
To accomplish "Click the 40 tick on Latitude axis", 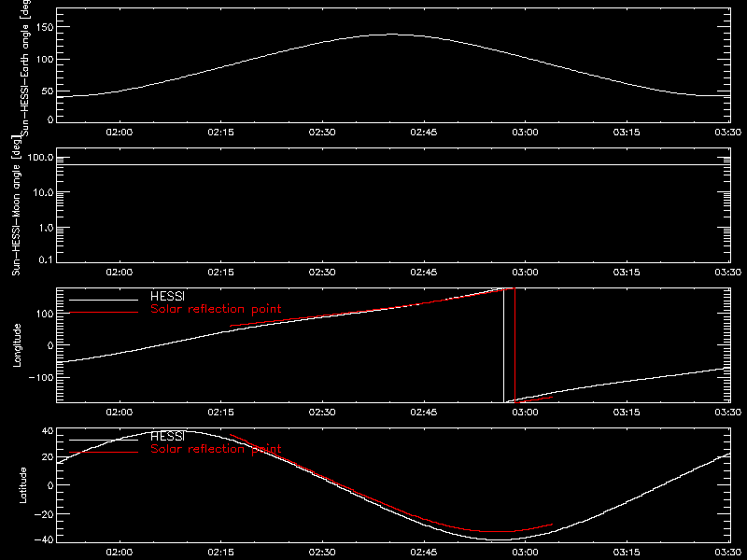I will [x=48, y=431].
